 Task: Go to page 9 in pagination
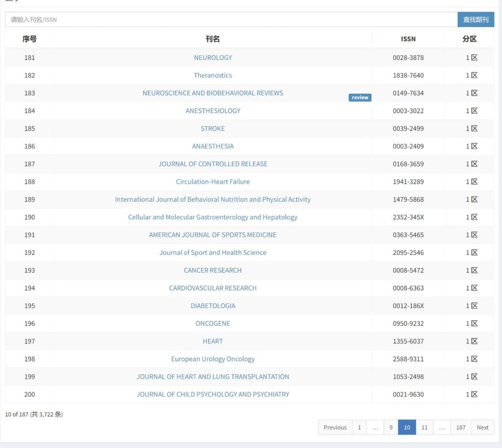(391, 428)
